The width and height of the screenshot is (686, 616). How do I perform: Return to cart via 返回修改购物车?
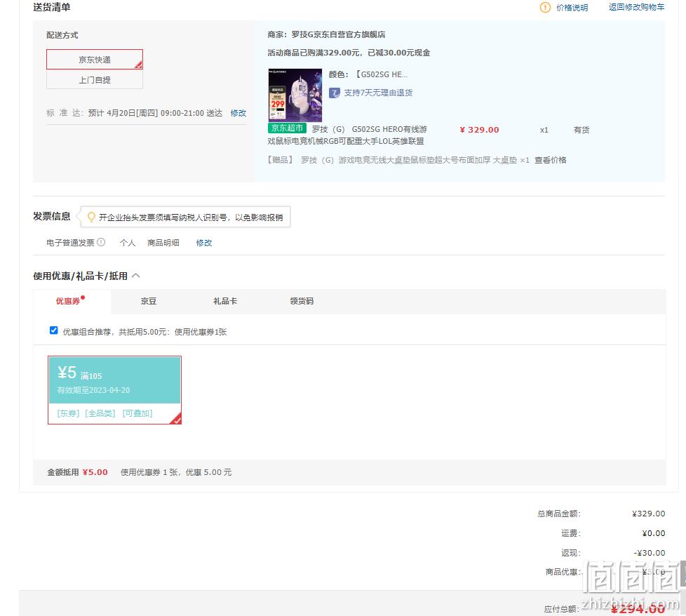(x=636, y=7)
